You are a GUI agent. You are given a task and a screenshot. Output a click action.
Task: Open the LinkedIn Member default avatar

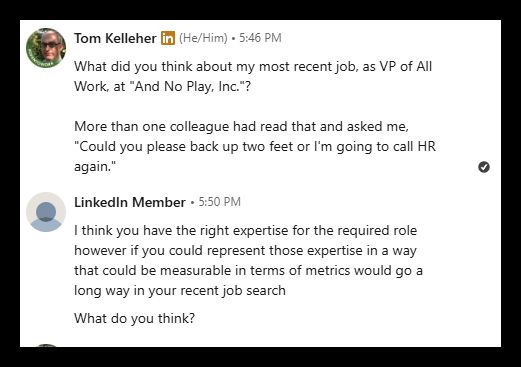46,212
